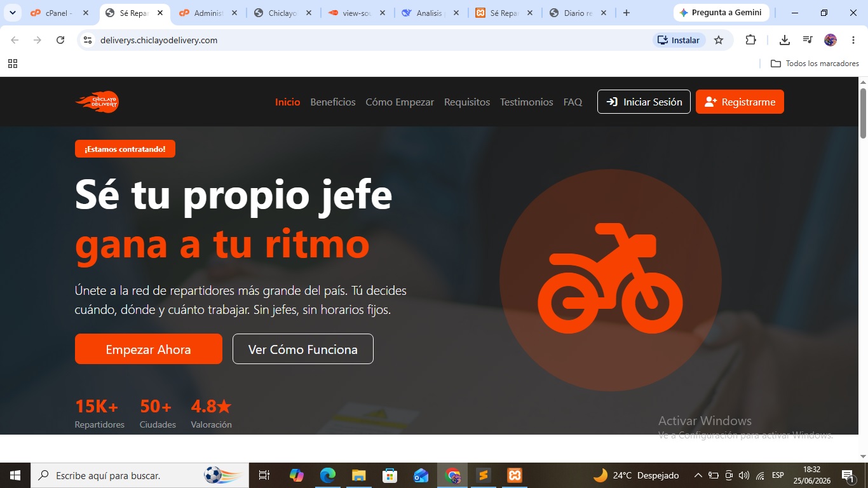Screen dimensions: 868x488
Task: Go back using the browser back arrow
Action: tap(15, 40)
